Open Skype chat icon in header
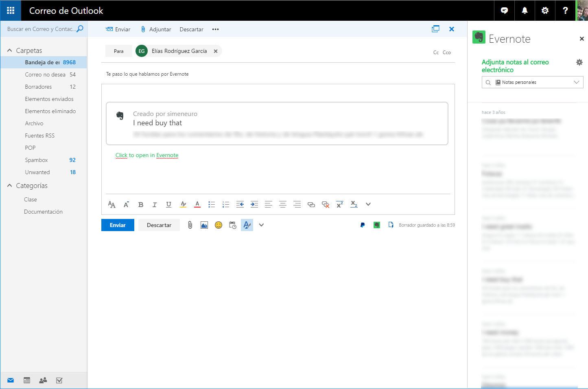Image resolution: width=588 pixels, height=389 pixels. click(x=504, y=11)
